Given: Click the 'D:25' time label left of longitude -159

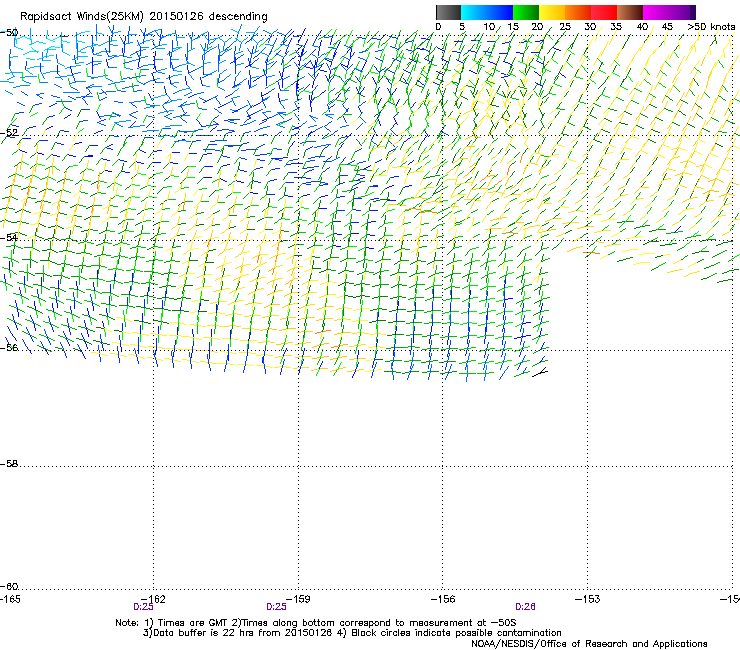Looking at the screenshot, I should tap(276, 607).
